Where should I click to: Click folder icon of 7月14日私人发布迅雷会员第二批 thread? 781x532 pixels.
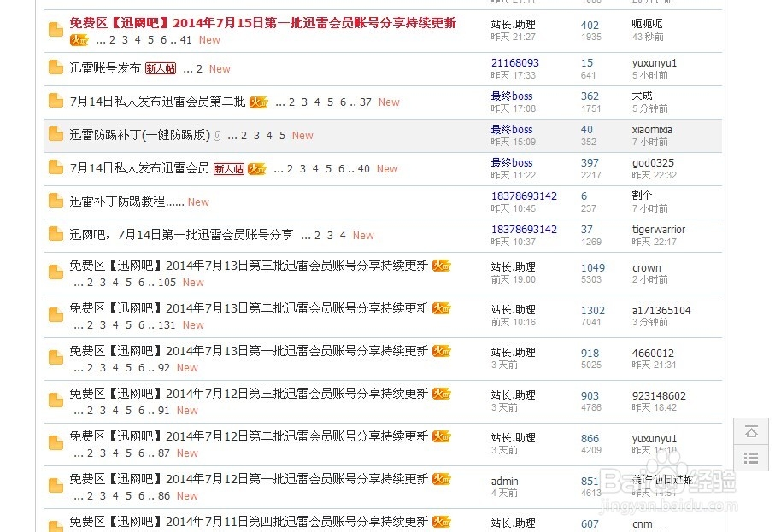[x=56, y=101]
